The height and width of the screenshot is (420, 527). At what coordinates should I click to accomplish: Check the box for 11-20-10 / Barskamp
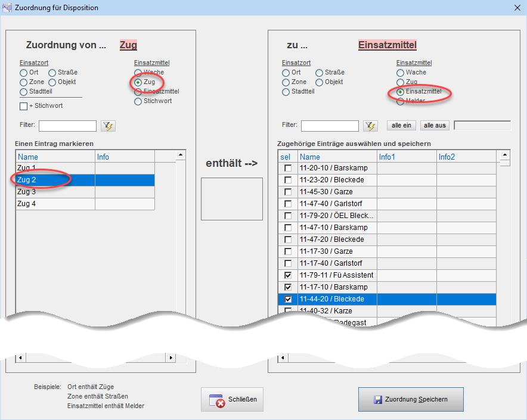[x=288, y=168]
